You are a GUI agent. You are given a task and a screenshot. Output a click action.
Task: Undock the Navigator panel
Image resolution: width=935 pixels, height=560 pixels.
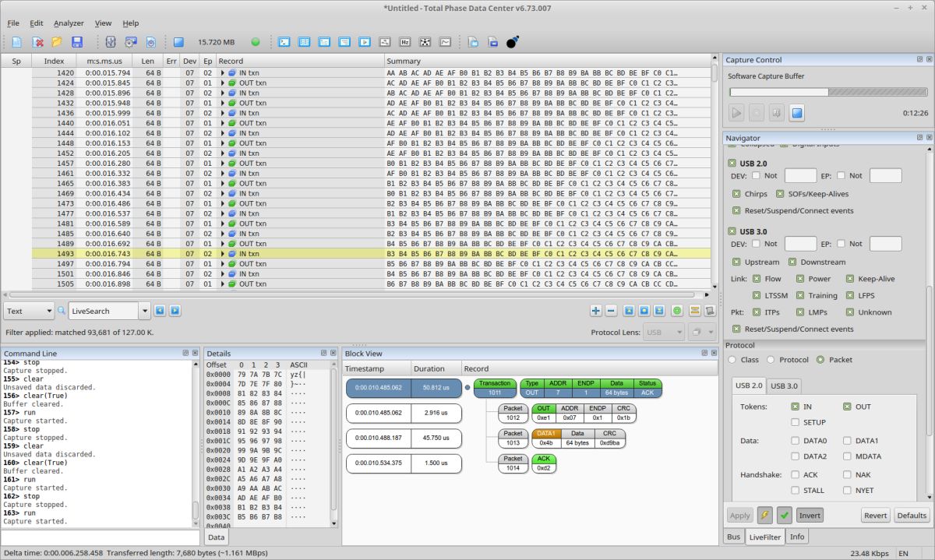point(919,137)
